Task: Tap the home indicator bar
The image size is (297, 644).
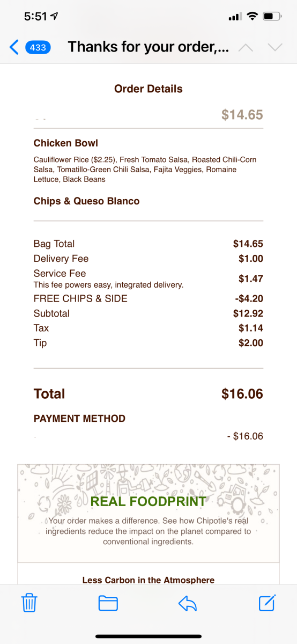Action: coord(148,636)
